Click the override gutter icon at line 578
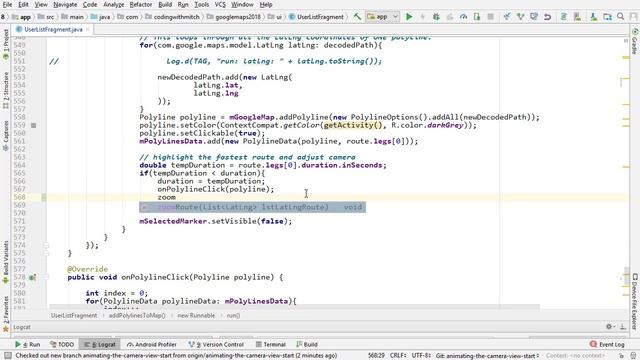This screenshot has width=640, height=360. 32,277
